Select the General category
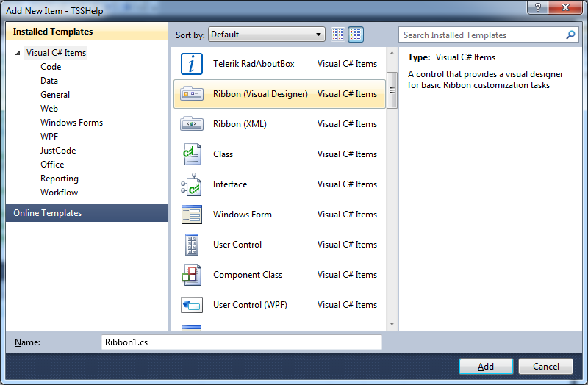The height and width of the screenshot is (385, 588). click(x=55, y=95)
